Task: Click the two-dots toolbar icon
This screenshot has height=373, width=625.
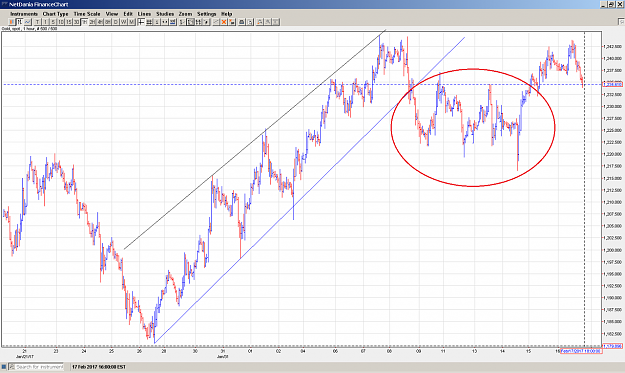Action: pos(165,22)
